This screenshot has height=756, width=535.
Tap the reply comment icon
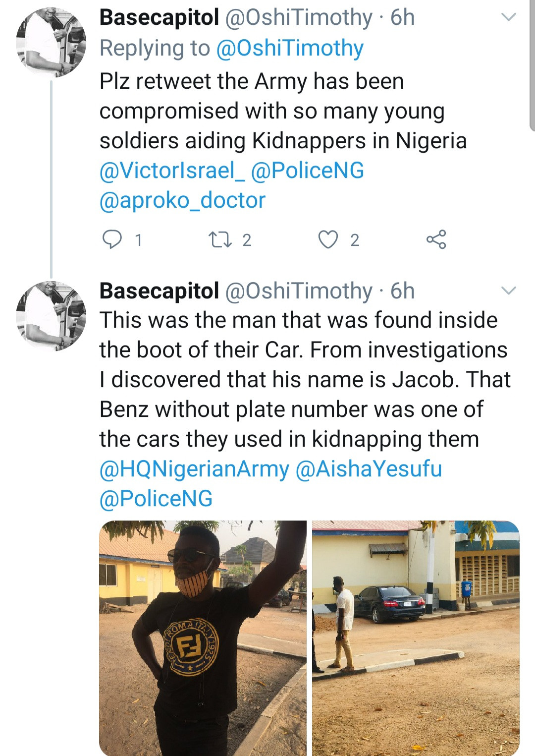pyautogui.click(x=112, y=239)
